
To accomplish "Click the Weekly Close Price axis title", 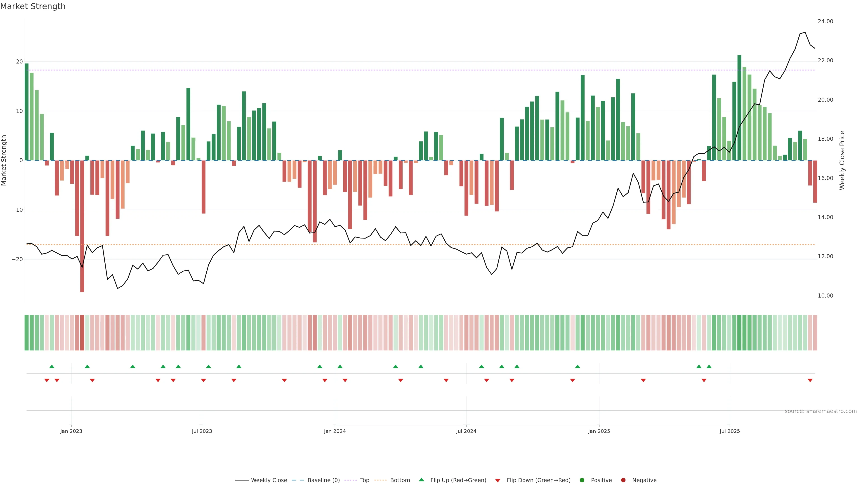I will click(x=842, y=160).
